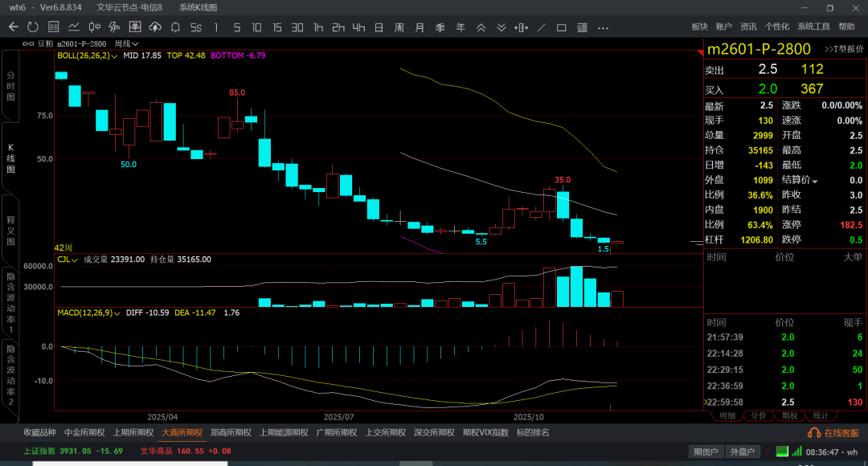The height and width of the screenshot is (466, 868).
Task: Click the 期货户 account button
Action: (706, 452)
